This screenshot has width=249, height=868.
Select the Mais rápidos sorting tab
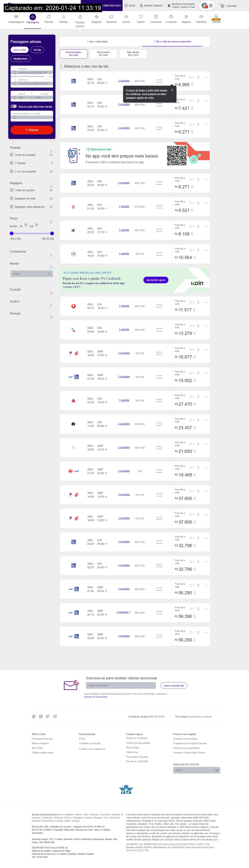[x=133, y=54]
